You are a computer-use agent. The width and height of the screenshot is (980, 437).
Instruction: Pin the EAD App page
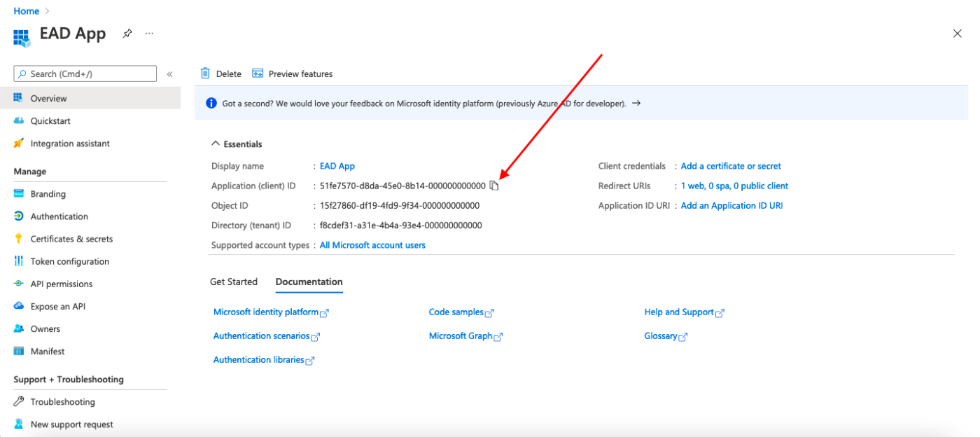pyautogui.click(x=127, y=34)
